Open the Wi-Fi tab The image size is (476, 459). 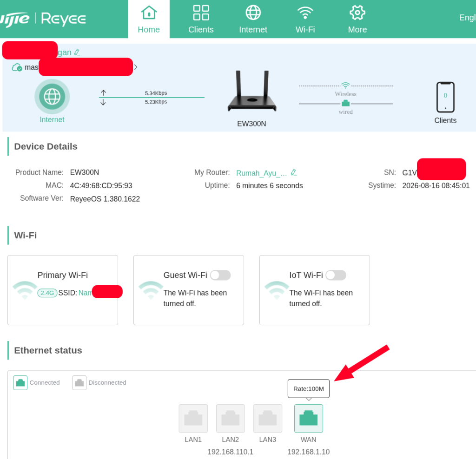305,19
